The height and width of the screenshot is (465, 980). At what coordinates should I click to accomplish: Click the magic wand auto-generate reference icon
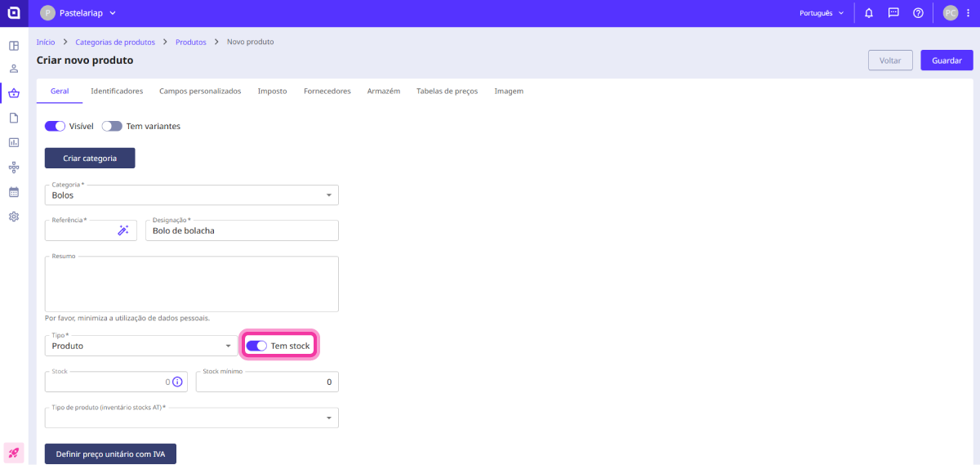[x=123, y=231]
